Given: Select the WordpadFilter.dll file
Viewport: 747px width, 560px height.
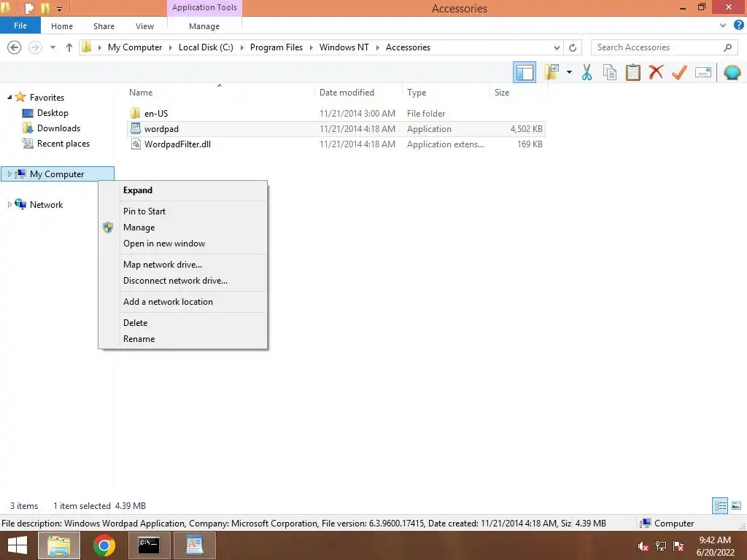Looking at the screenshot, I should pos(336,144).
